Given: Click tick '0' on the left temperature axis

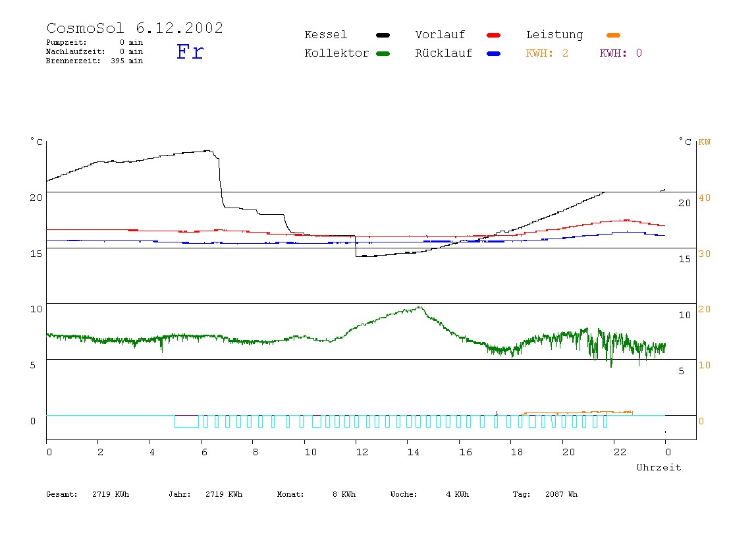Looking at the screenshot, I should pos(33,421).
